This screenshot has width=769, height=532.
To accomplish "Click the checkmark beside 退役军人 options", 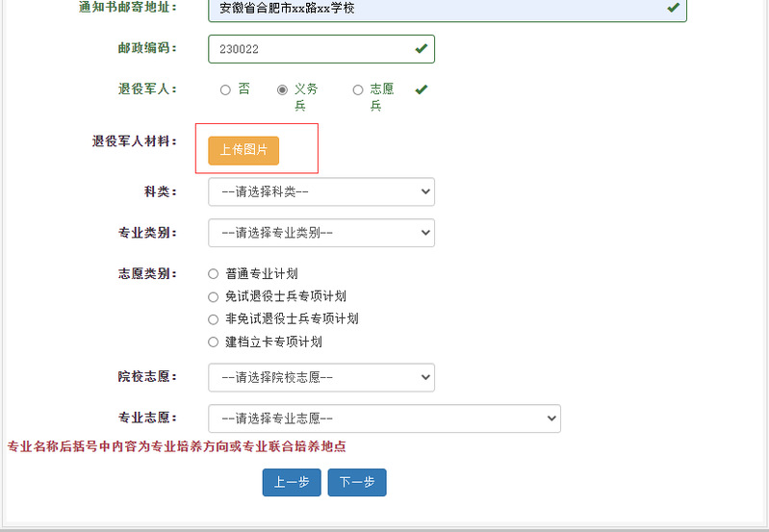I will tap(422, 89).
